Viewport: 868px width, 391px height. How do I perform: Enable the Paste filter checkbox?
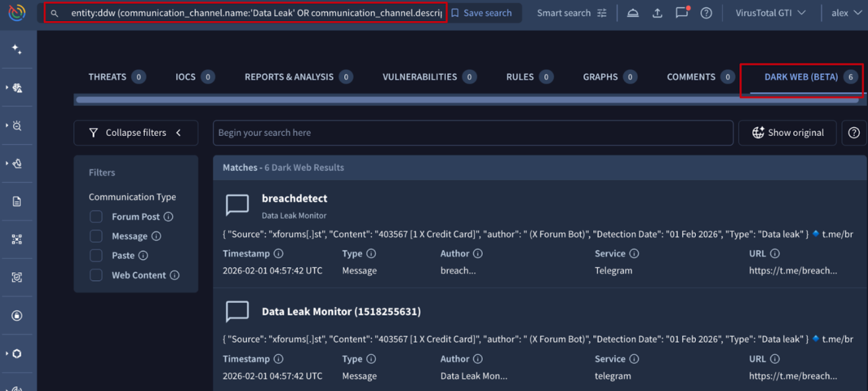coord(96,256)
